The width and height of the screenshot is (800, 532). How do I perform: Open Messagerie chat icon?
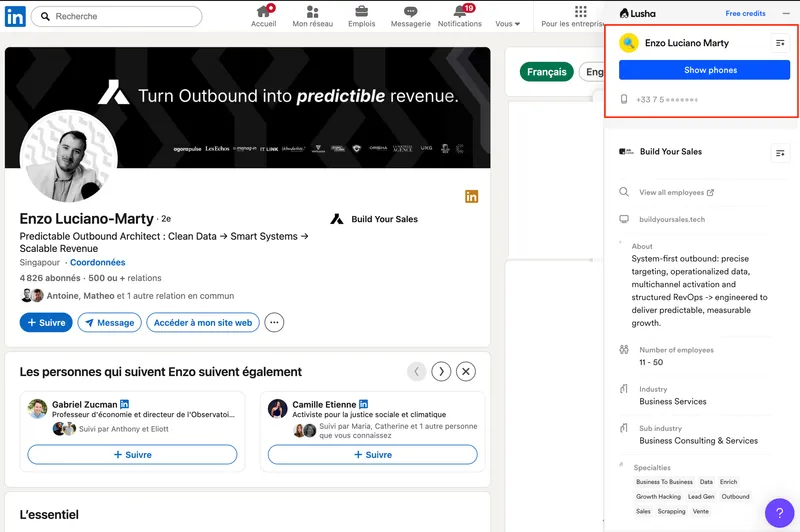coord(410,12)
